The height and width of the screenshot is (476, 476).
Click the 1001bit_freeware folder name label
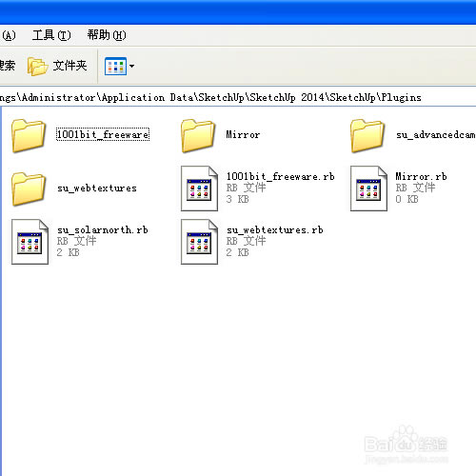pos(103,134)
